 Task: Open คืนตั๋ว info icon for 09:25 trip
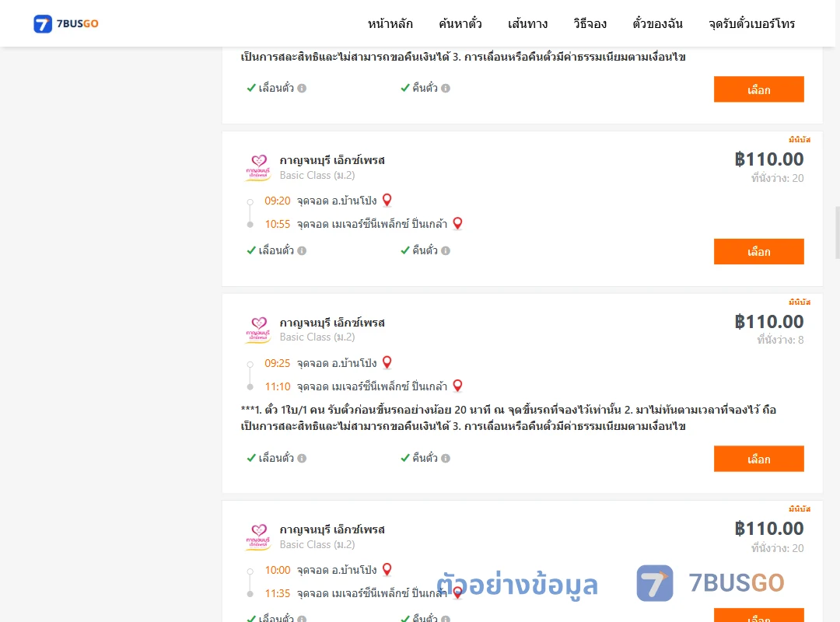(446, 459)
